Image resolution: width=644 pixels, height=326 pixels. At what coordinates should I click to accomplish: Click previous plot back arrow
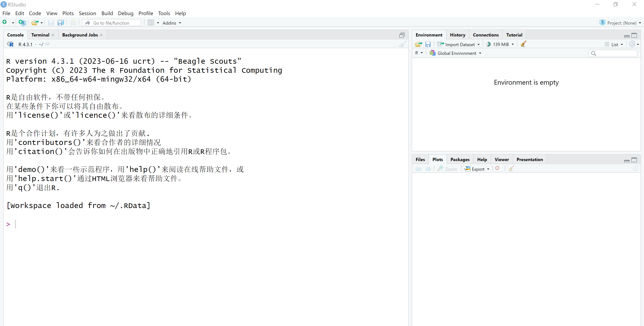pos(418,169)
